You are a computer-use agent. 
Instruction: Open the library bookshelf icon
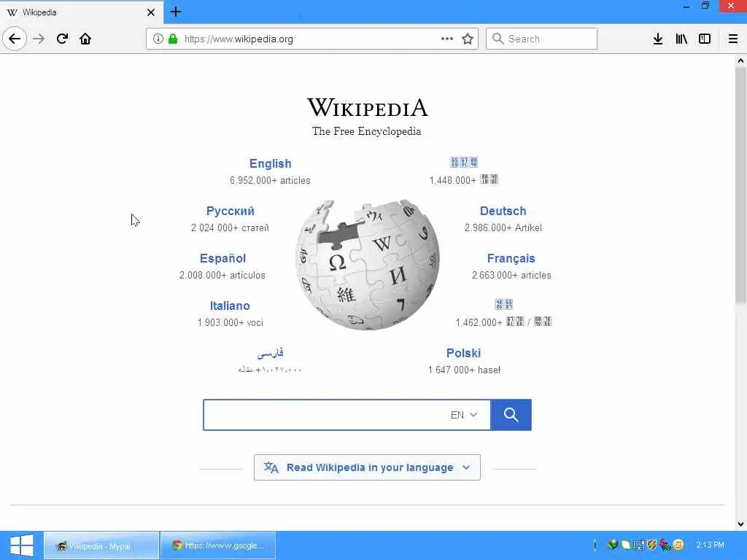[x=681, y=39]
